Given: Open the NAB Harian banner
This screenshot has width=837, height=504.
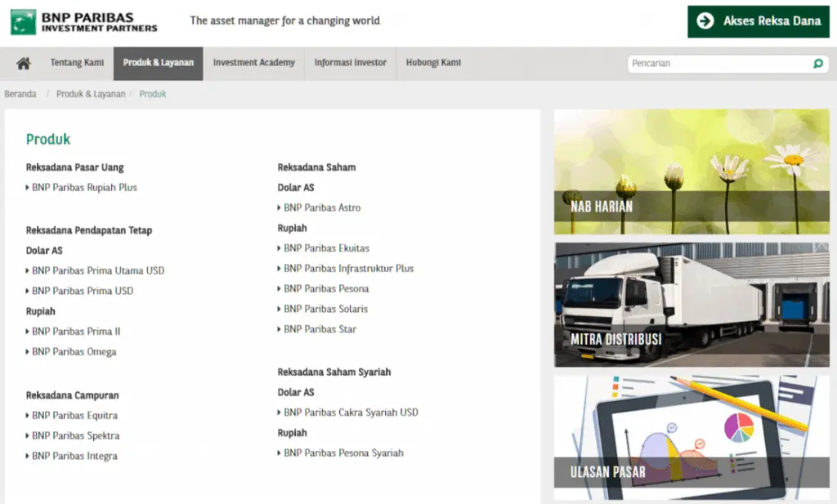Looking at the screenshot, I should tap(691, 172).
